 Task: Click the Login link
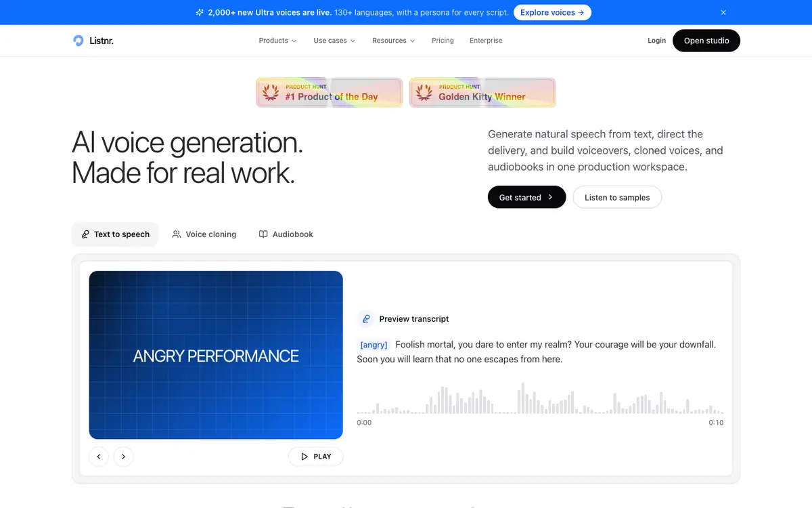[656, 41]
